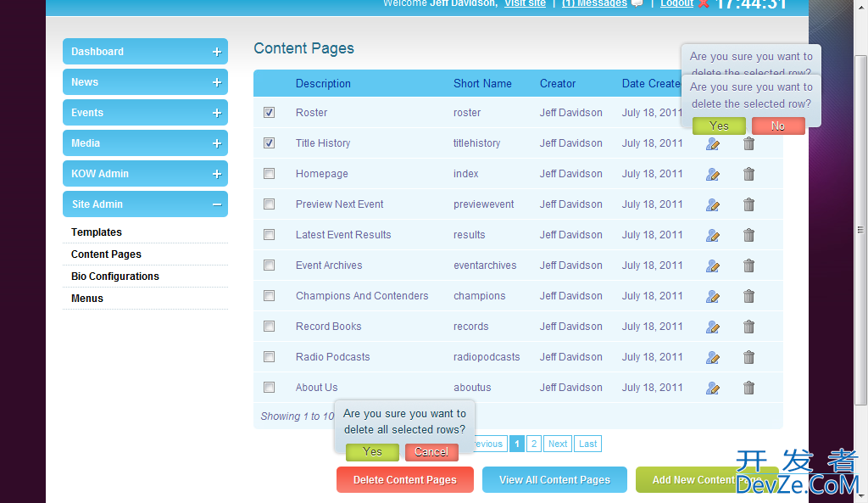This screenshot has height=503, width=868.
Task: Cancel deleting all selected rows
Action: (431, 452)
